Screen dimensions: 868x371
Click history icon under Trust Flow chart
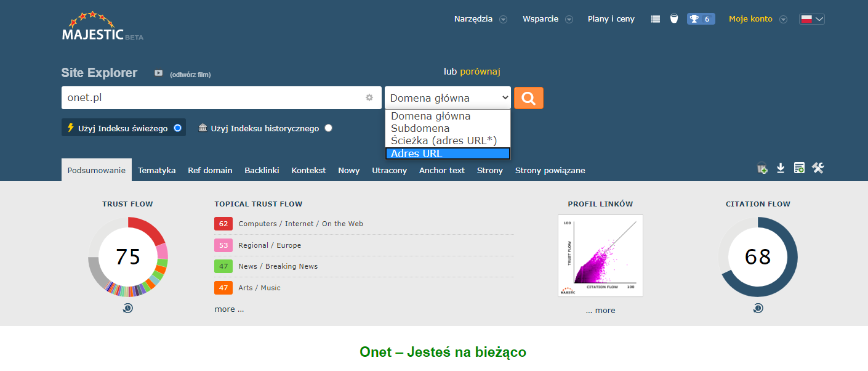[x=128, y=308]
